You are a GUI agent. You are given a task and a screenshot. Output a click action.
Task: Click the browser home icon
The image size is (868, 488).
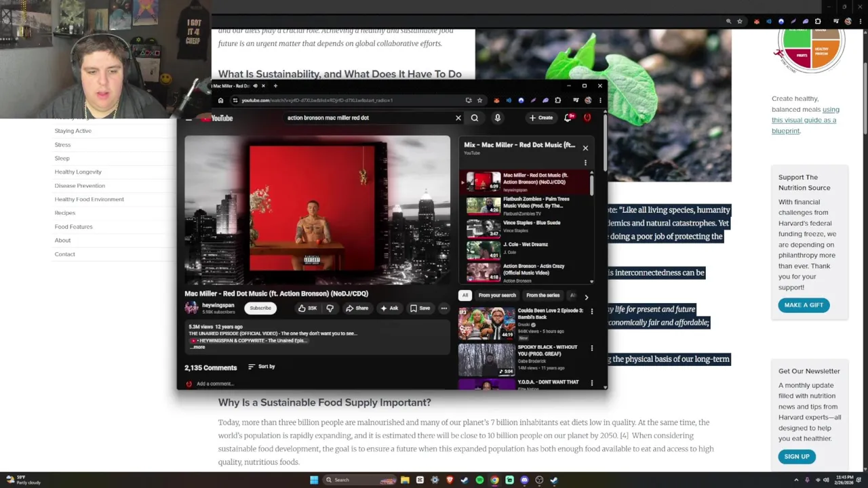click(220, 100)
